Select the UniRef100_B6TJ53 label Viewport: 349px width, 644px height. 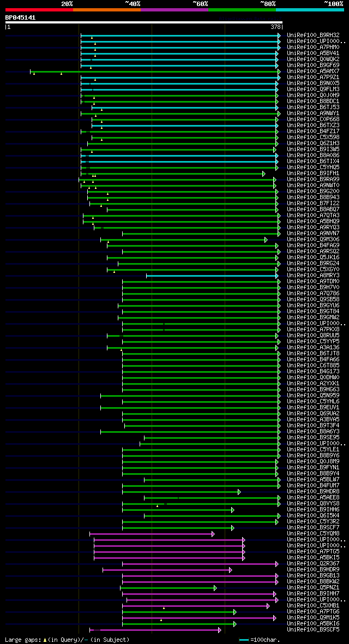313,107
